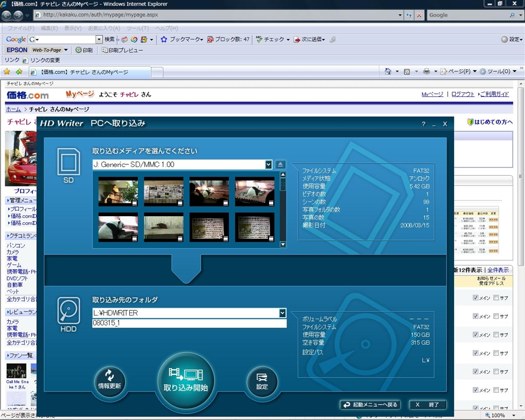Expand the J: Generic SD/MMC media dropdown
The height and width of the screenshot is (420, 525).
click(x=268, y=164)
